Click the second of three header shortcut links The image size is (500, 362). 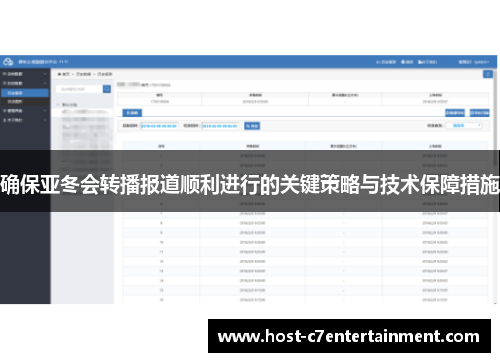(407, 62)
